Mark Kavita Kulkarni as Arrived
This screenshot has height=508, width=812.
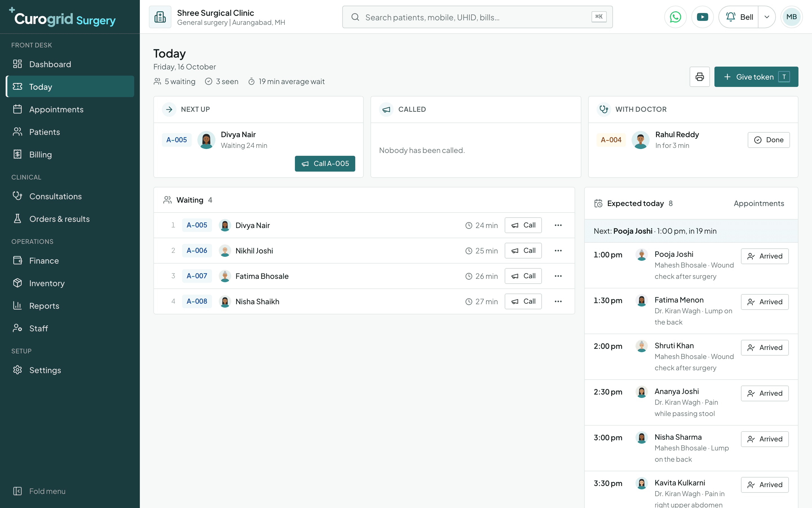(x=764, y=485)
